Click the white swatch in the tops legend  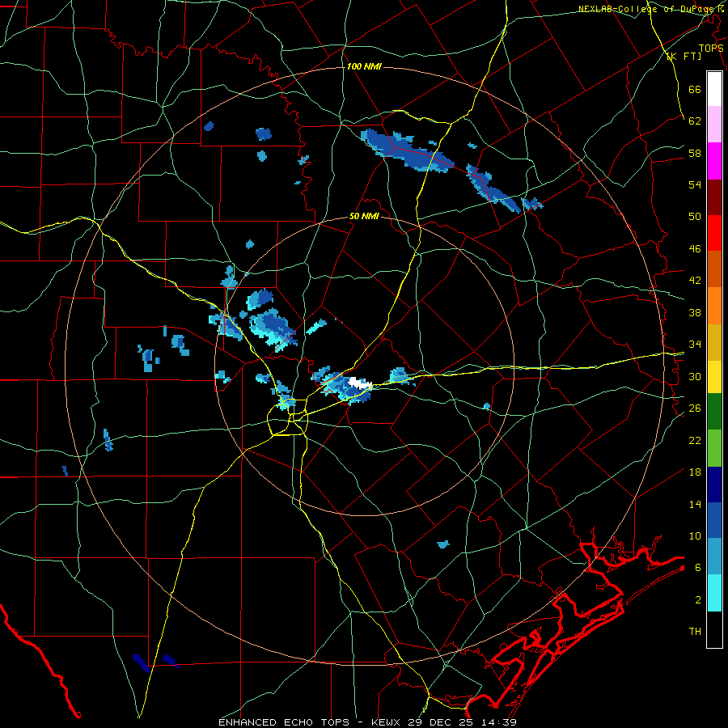(714, 89)
